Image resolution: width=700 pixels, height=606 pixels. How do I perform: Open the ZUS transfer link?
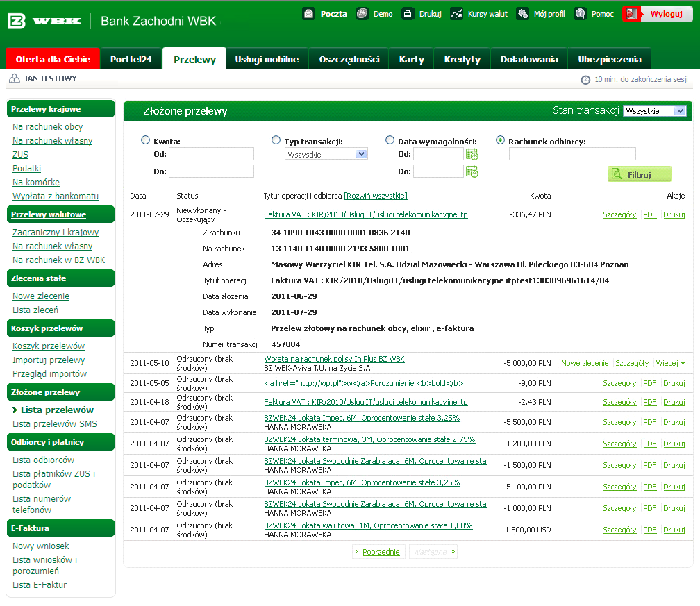20,154
